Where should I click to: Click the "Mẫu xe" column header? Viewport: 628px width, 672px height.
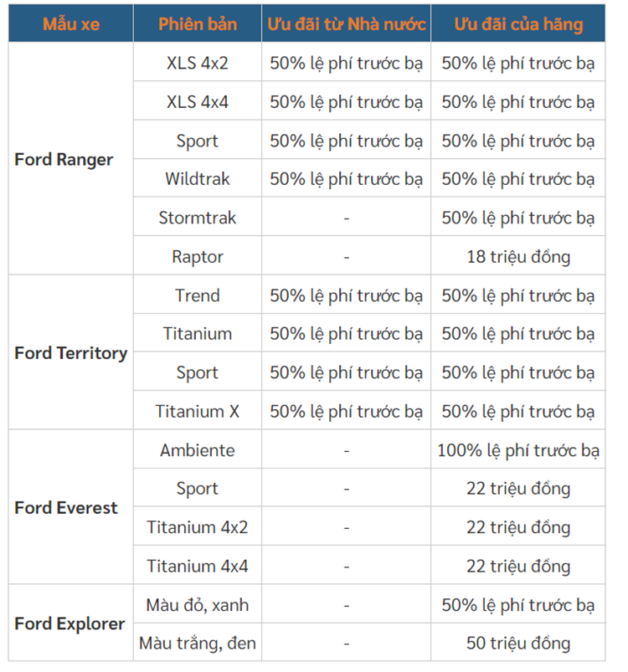71,24
